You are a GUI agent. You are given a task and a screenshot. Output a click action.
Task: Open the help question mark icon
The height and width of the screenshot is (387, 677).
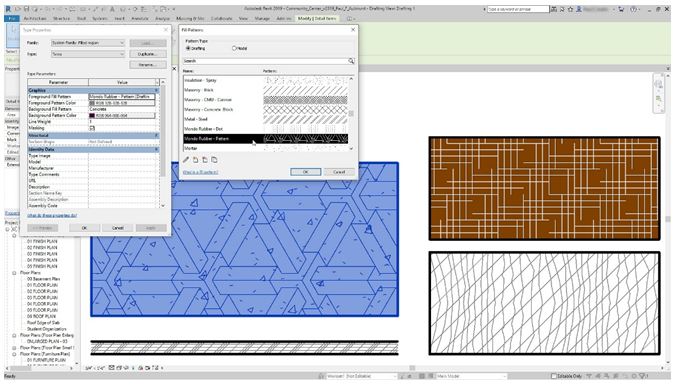(x=633, y=9)
